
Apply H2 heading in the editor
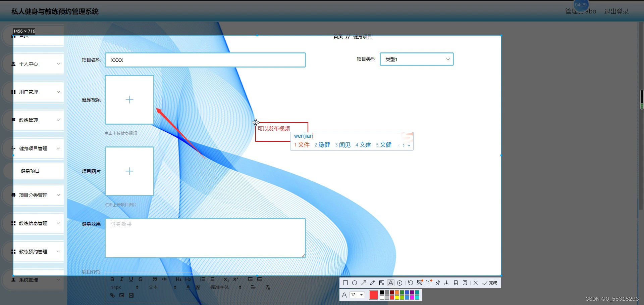coord(188,279)
